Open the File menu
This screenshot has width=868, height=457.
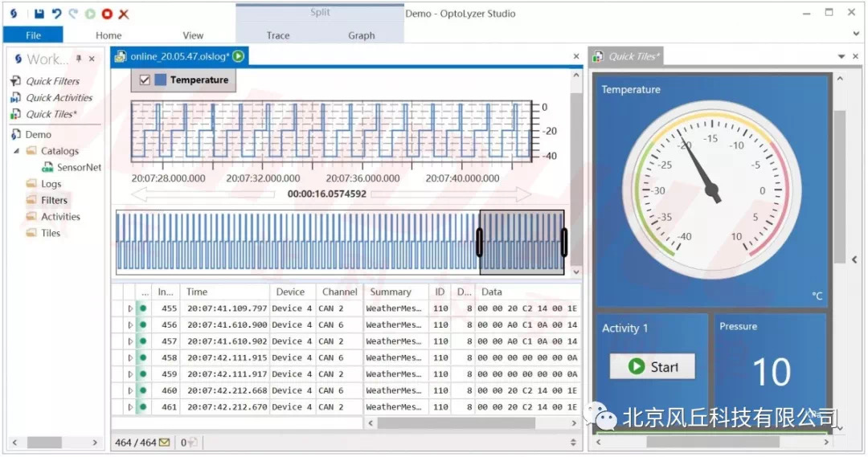(33, 35)
